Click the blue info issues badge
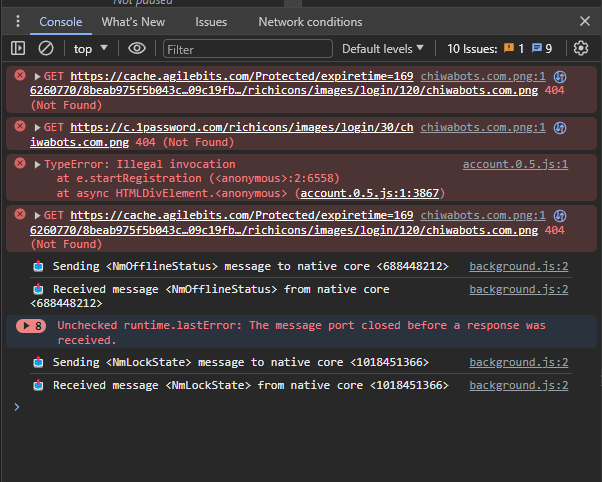The height and width of the screenshot is (482, 602). coord(543,48)
